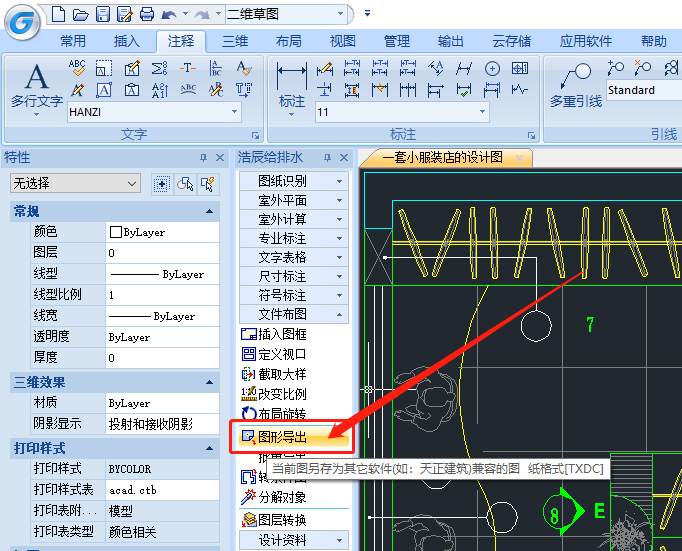
Task: Create a new file with New icon
Action: coord(58,14)
